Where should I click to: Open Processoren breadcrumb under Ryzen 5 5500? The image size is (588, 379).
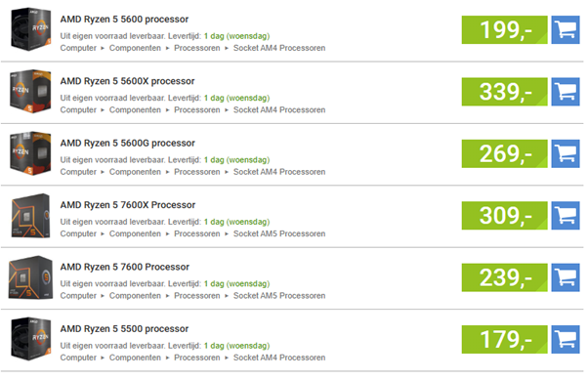click(x=197, y=358)
